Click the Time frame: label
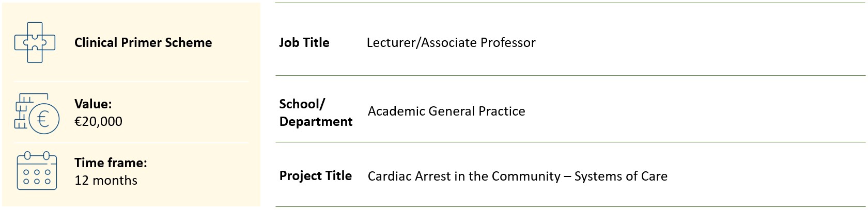The image size is (868, 210). 111,163
